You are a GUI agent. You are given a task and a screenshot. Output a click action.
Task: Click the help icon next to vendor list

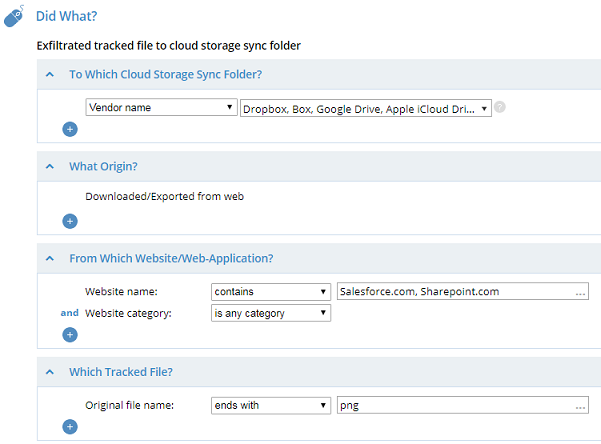500,107
